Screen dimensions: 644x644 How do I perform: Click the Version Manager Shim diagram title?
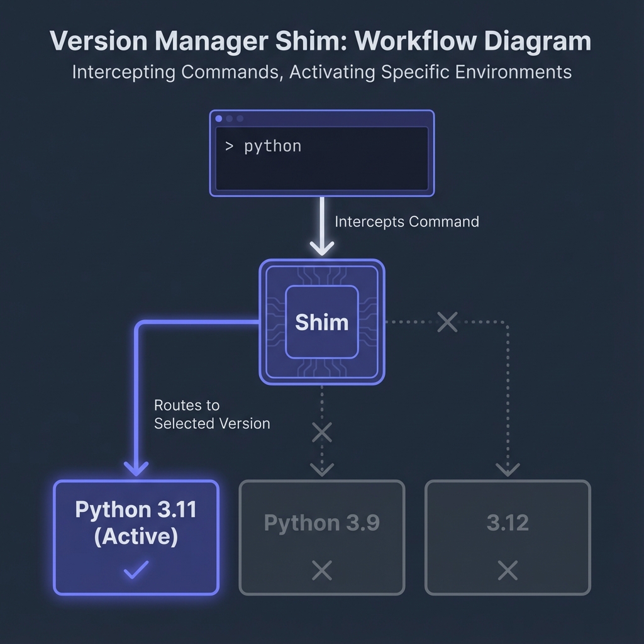pos(321,42)
